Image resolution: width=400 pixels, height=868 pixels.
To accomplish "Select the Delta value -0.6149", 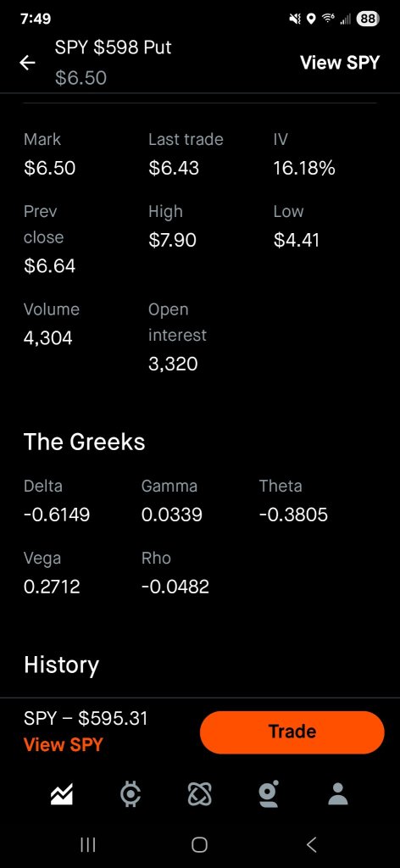I will (x=57, y=515).
